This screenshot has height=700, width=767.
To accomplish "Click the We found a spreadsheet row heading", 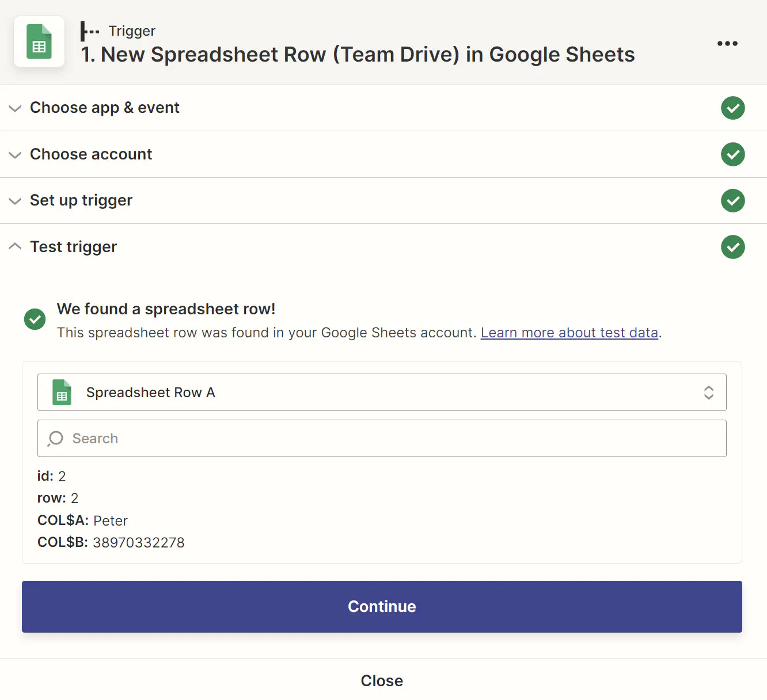I will coord(166,309).
